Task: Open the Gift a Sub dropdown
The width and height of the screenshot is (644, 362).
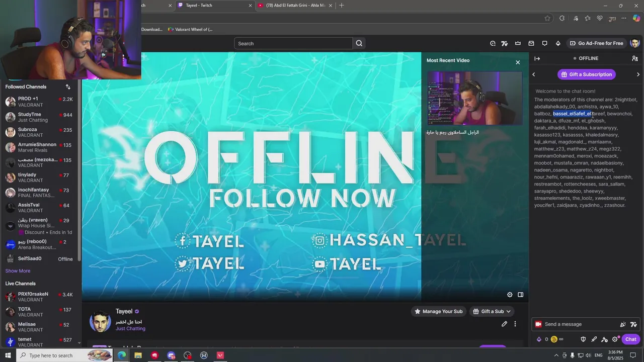Action: [492, 311]
